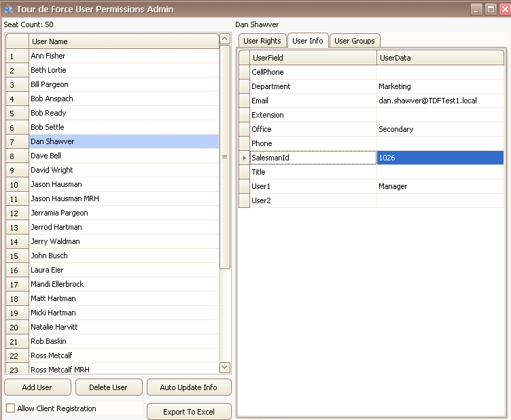Click the row selector beside CellPhone
The height and width of the screenshot is (420, 511).
(x=244, y=72)
